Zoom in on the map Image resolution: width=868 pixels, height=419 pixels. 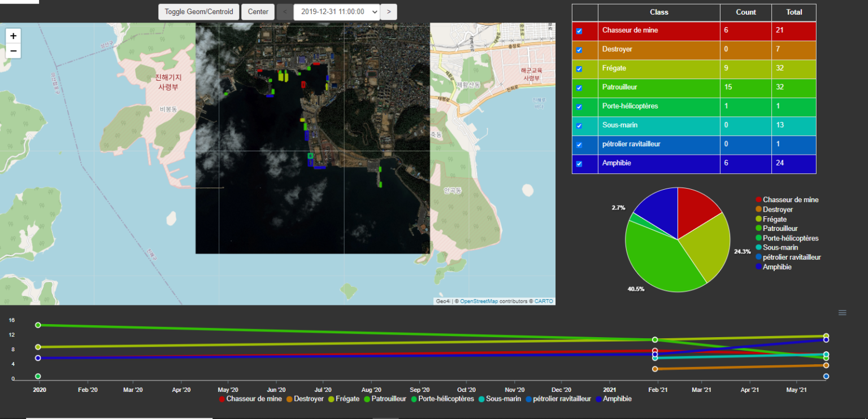tap(14, 36)
